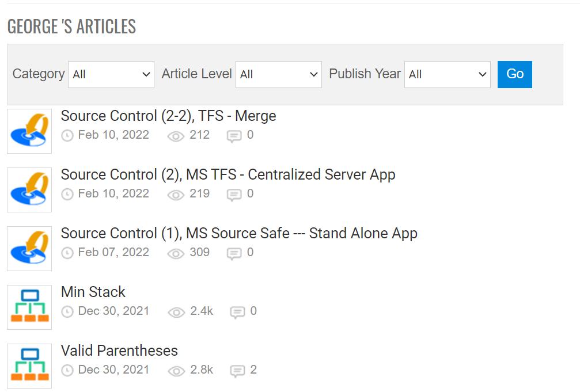
Task: Open the Min Stack article title
Action: click(93, 292)
